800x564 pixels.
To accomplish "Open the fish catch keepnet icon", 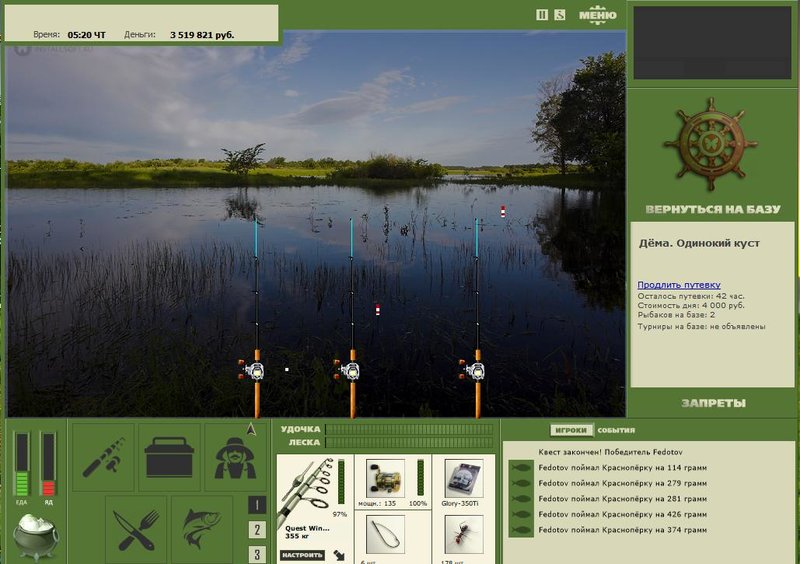I will [202, 530].
